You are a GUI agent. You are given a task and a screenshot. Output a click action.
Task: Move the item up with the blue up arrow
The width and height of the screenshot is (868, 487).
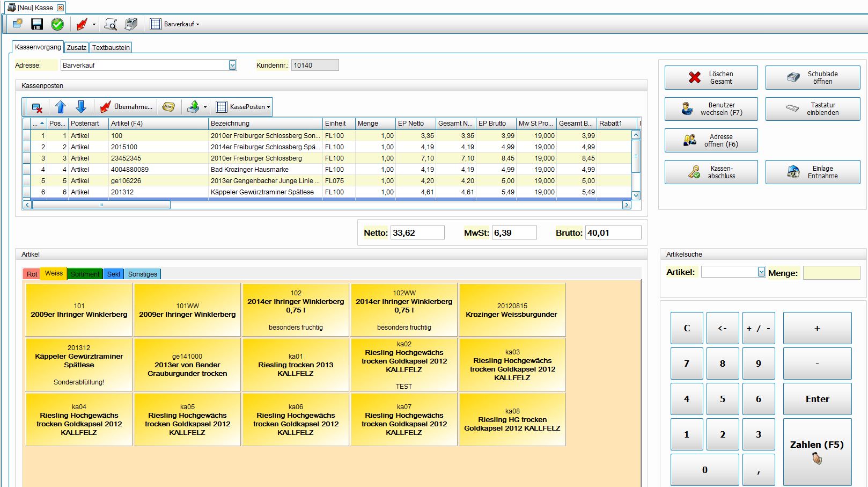[x=61, y=107]
